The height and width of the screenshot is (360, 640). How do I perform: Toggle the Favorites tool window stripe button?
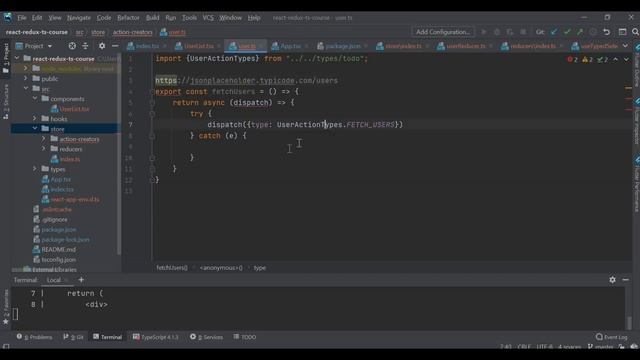6,307
